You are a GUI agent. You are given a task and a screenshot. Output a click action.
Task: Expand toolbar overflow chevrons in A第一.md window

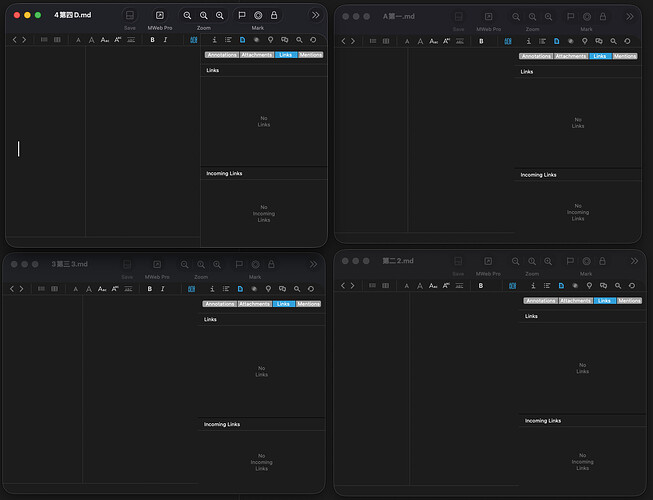click(630, 17)
